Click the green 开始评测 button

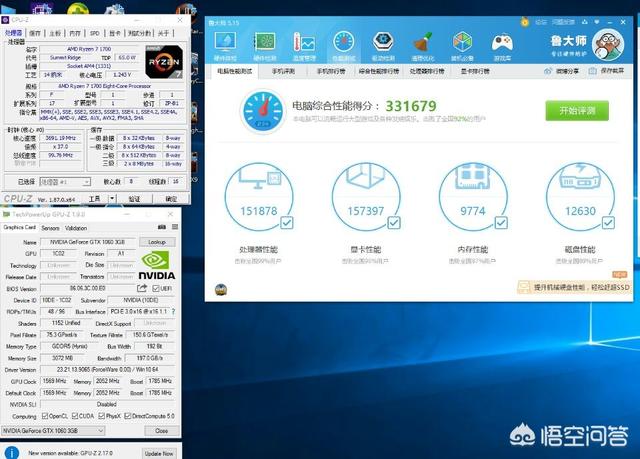(577, 111)
